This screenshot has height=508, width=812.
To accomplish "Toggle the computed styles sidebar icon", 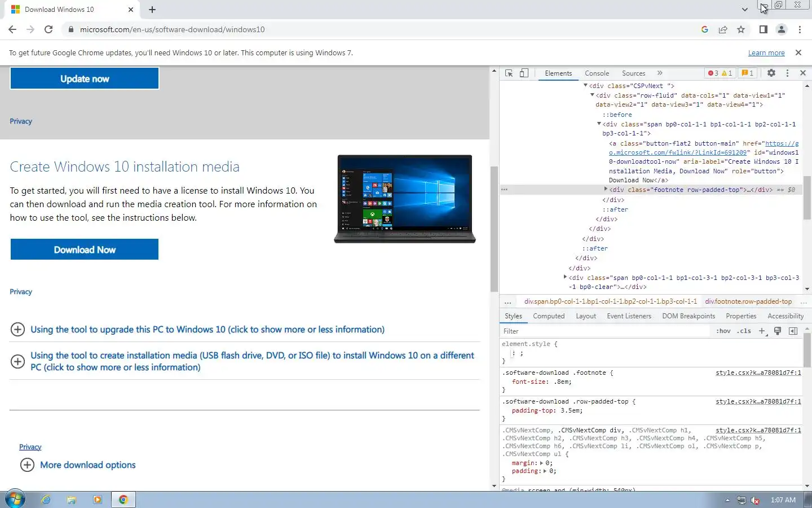I will (x=793, y=331).
